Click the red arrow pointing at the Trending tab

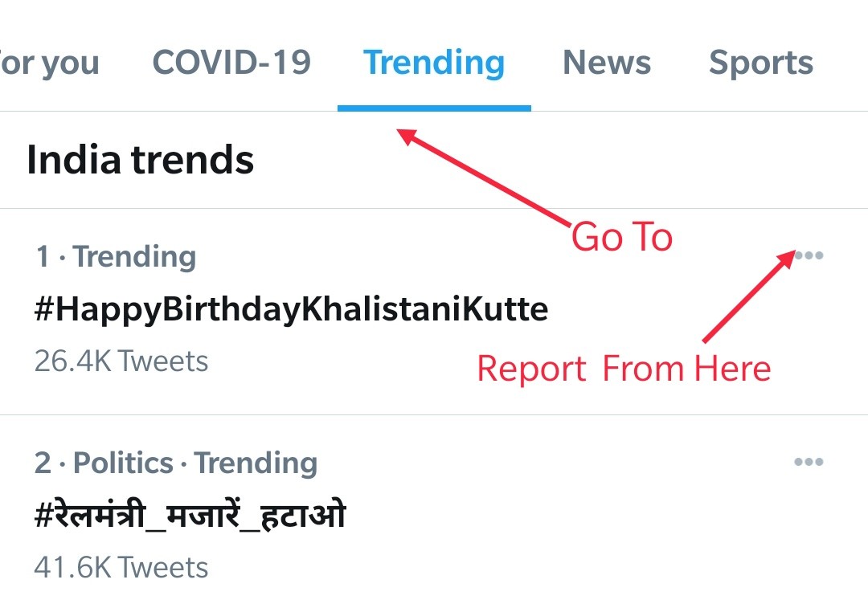[x=482, y=177]
